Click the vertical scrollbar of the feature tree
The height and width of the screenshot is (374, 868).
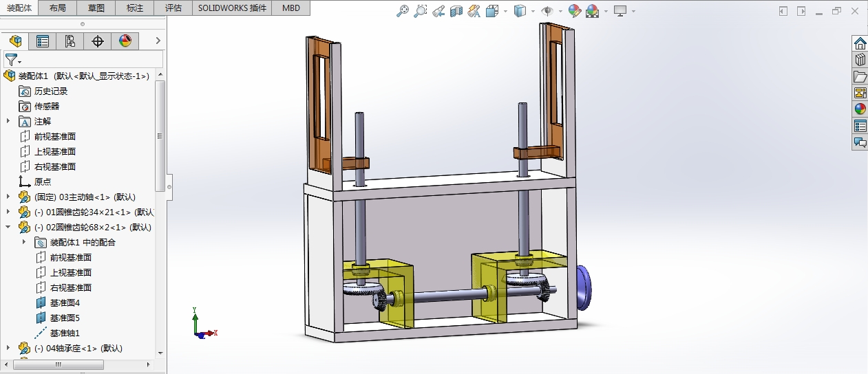pyautogui.click(x=160, y=135)
